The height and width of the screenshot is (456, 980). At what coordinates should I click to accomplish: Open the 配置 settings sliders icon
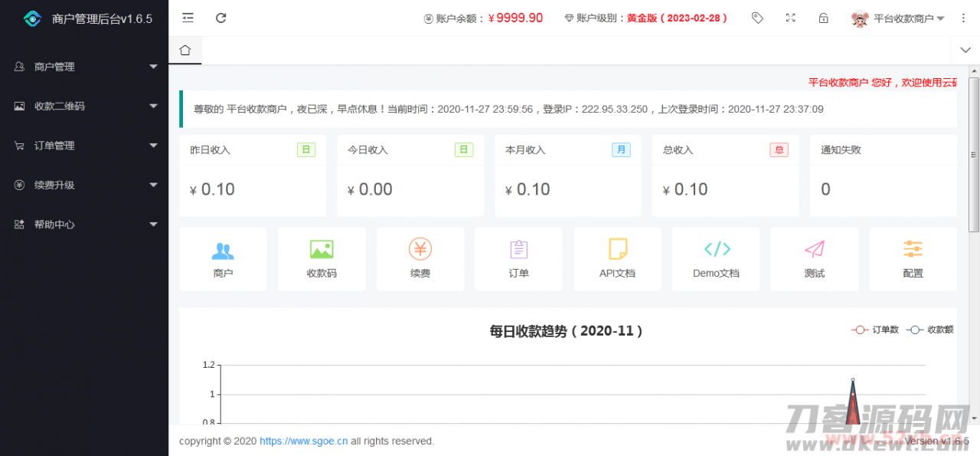point(913,250)
